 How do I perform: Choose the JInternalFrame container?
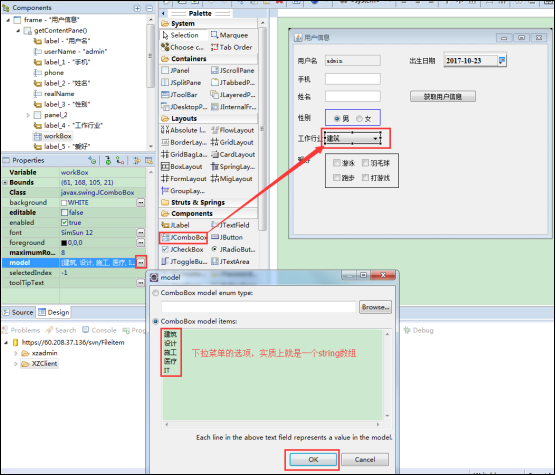coord(233,107)
